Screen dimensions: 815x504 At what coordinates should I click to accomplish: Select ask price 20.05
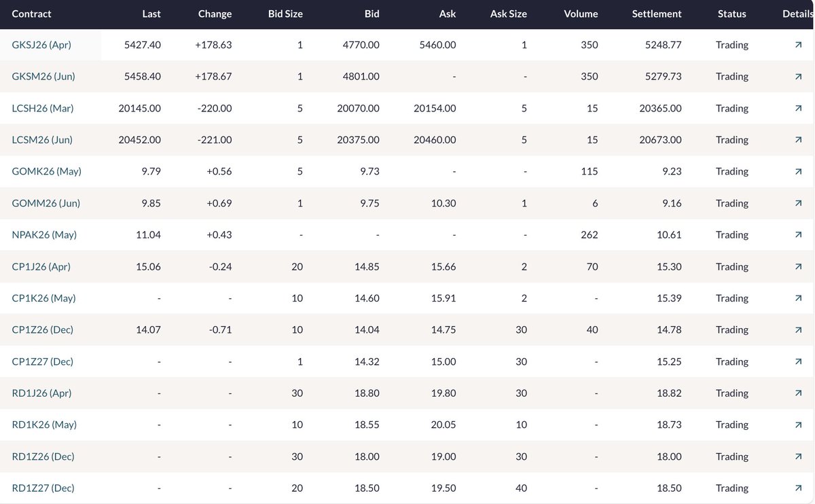pyautogui.click(x=444, y=425)
